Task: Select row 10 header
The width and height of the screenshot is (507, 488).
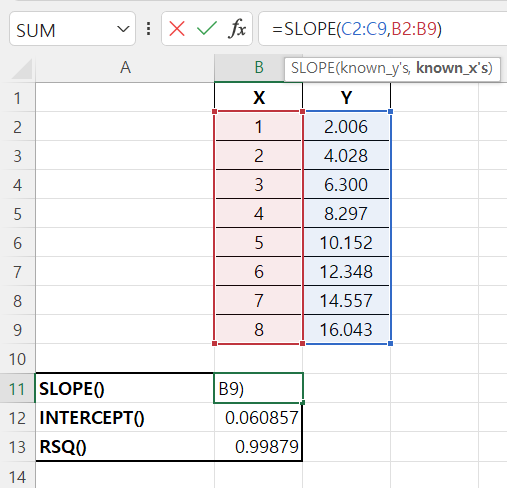Action: 17,359
